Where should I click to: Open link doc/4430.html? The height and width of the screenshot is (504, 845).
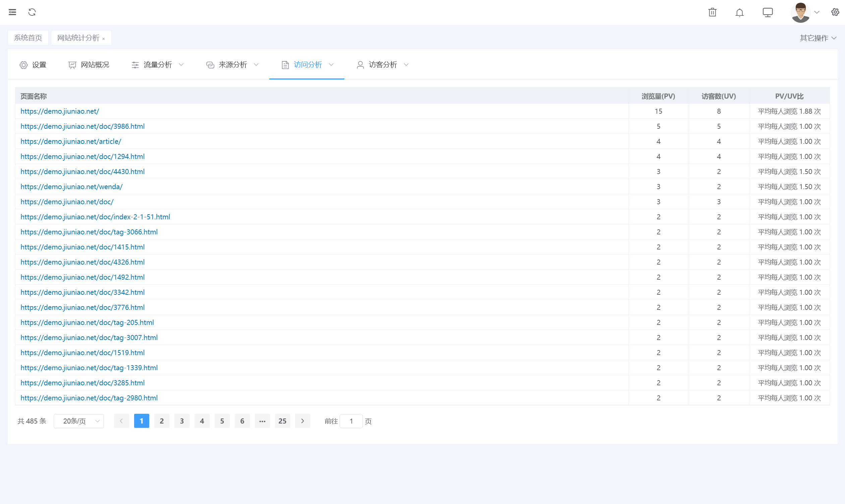click(82, 171)
